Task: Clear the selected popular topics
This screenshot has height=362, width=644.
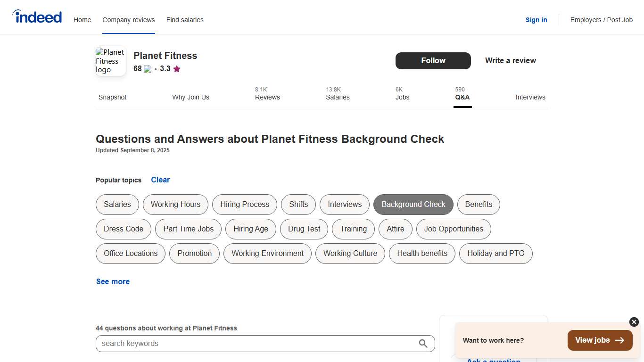Action: coord(160,180)
